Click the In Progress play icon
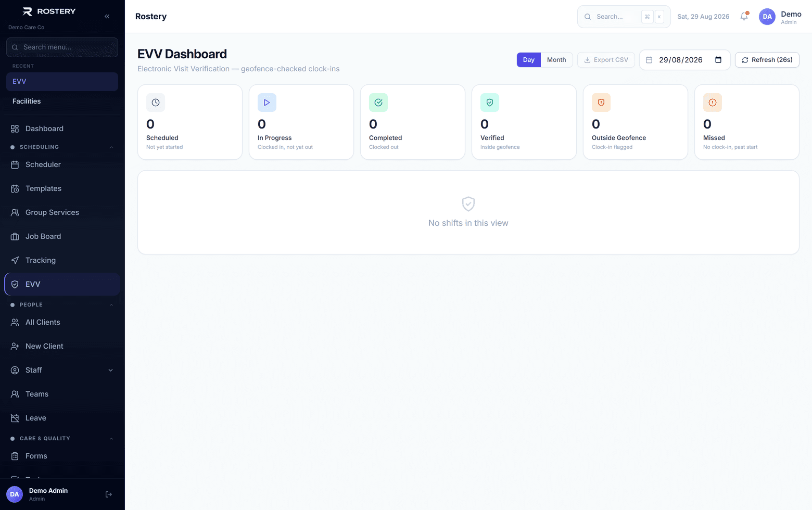812x510 pixels. coord(267,103)
